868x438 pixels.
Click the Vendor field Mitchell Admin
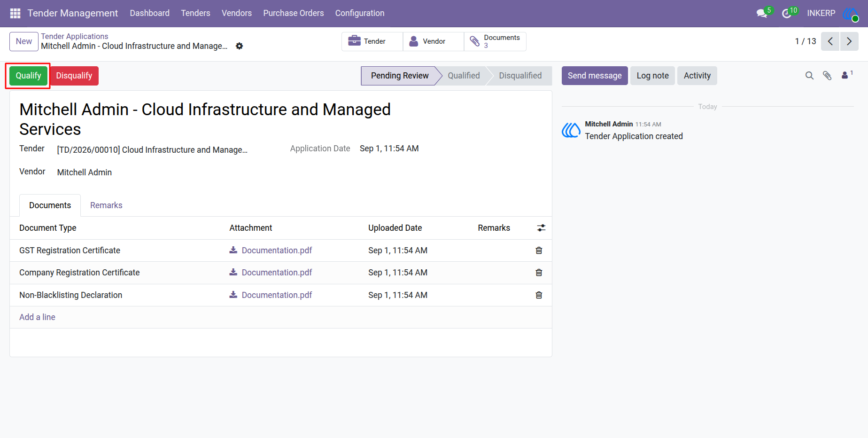coord(85,172)
